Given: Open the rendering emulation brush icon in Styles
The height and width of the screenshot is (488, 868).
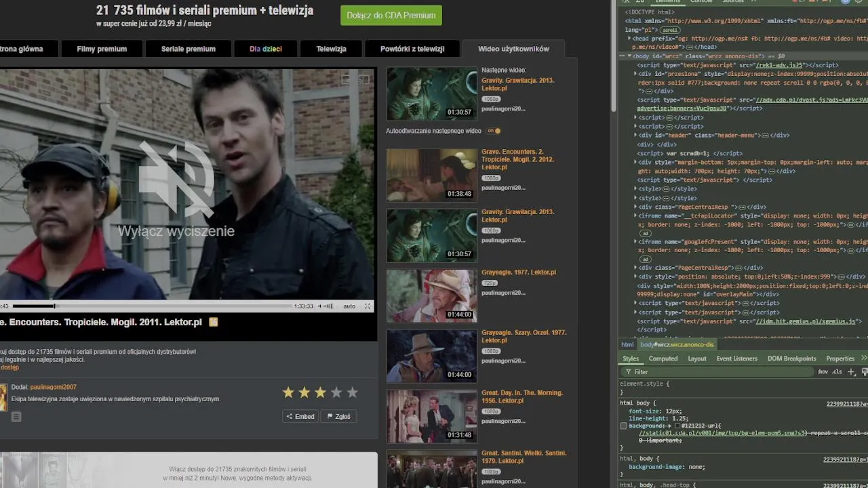Looking at the screenshot, I should [865, 371].
